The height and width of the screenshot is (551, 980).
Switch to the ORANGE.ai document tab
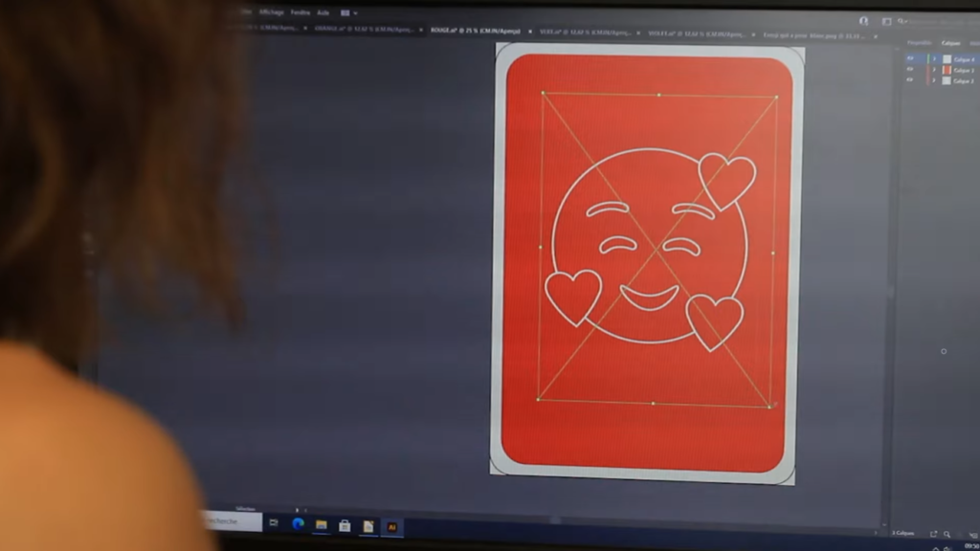[x=364, y=29]
